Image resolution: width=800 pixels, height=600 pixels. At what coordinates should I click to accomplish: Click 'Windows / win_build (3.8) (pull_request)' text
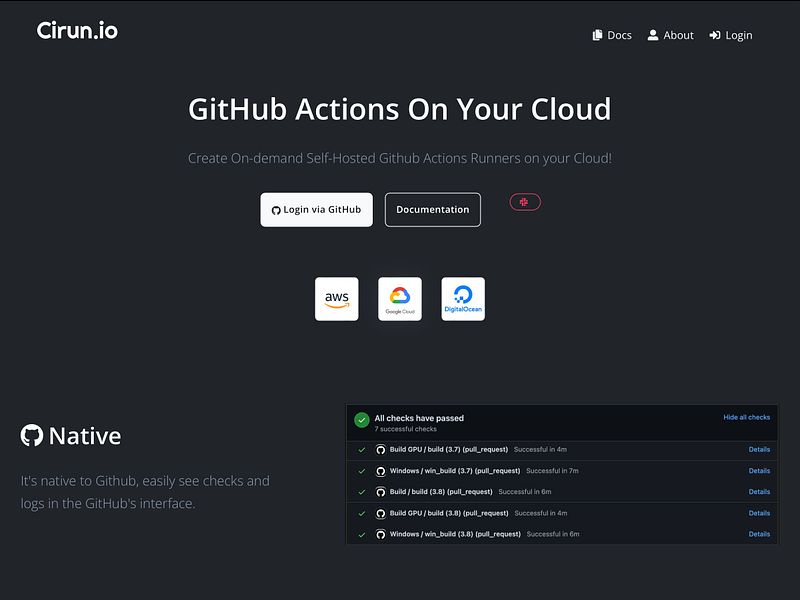[x=455, y=534]
